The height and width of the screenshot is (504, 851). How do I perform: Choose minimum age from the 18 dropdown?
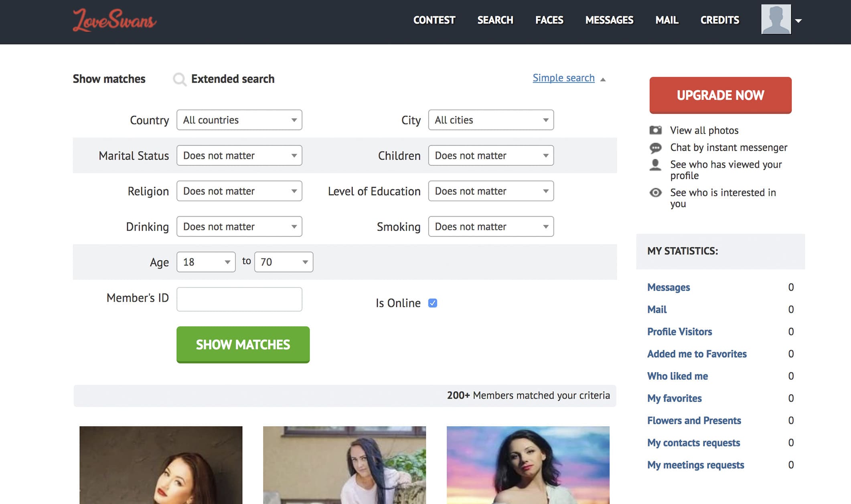pyautogui.click(x=206, y=262)
